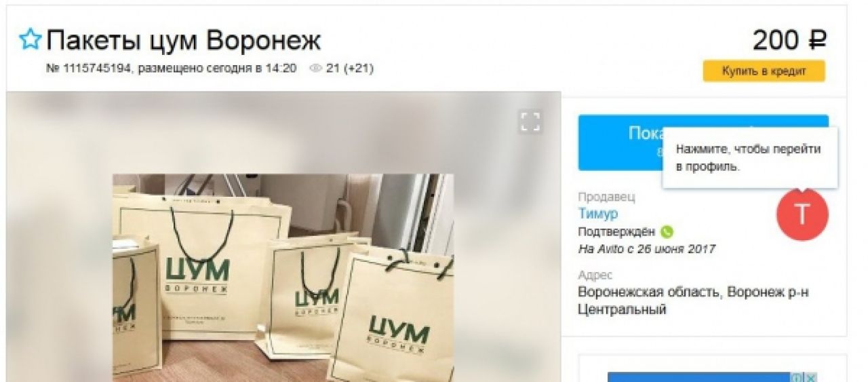Click the blue advertisement banner
The image size is (868, 382).
coord(698,377)
